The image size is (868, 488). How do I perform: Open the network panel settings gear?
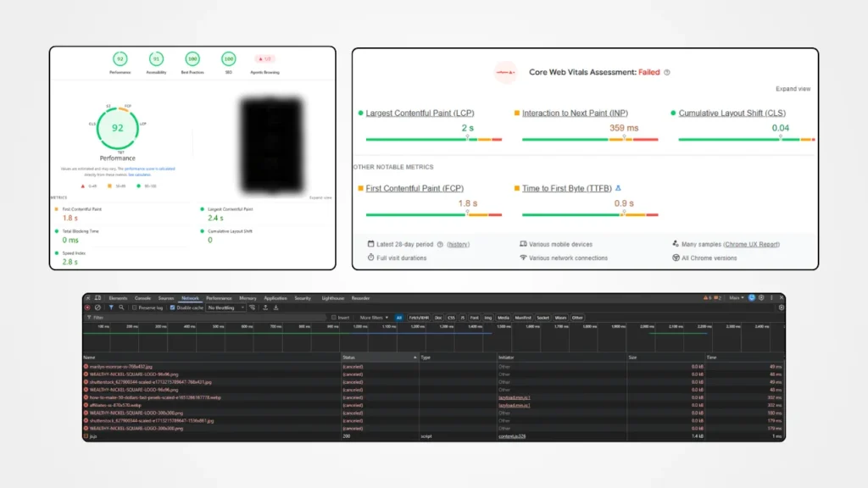pyautogui.click(x=781, y=308)
